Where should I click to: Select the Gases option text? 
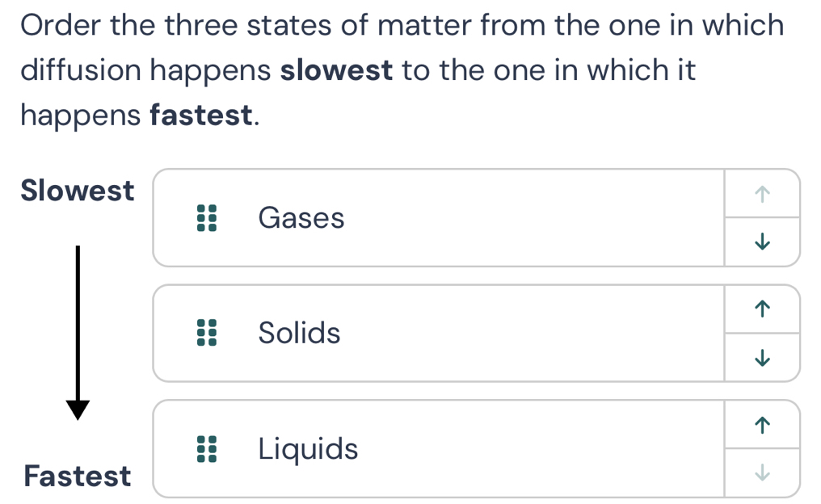(x=301, y=218)
